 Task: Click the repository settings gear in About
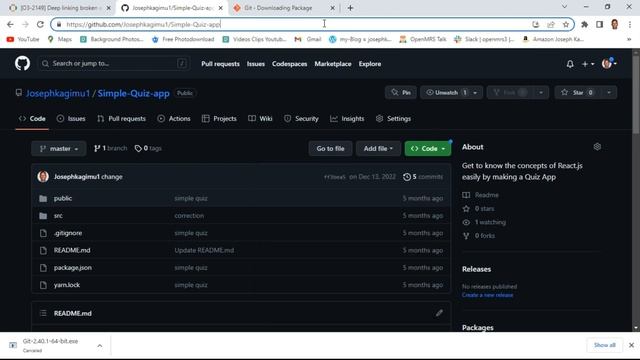(x=597, y=147)
